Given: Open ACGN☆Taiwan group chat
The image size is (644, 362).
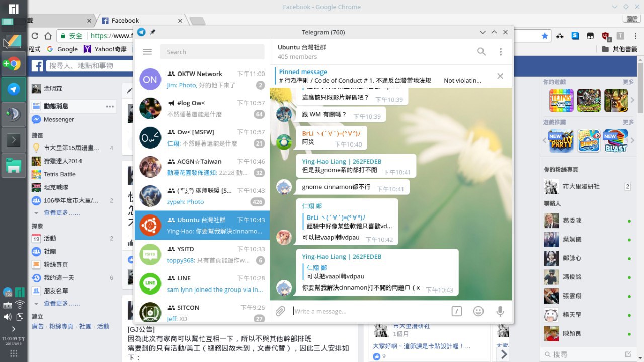Looking at the screenshot, I should pyautogui.click(x=202, y=167).
